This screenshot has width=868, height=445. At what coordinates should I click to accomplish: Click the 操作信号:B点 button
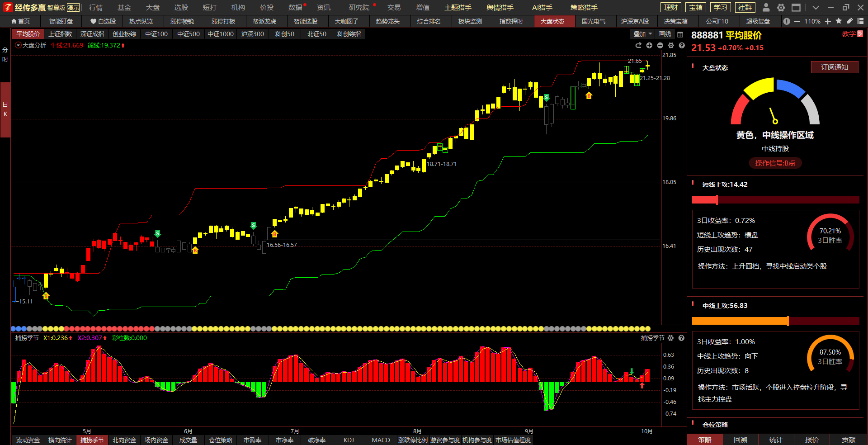775,163
